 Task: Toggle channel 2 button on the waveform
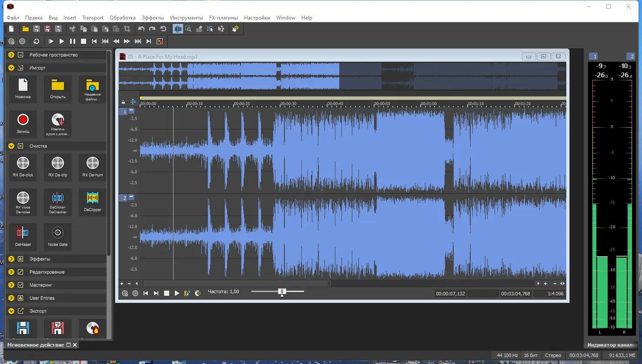124,198
